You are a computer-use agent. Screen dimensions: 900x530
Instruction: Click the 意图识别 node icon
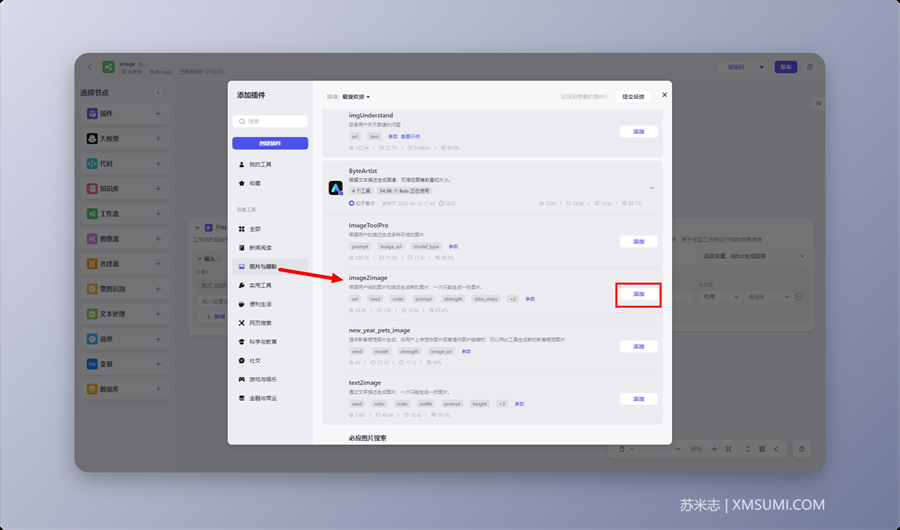pos(92,289)
